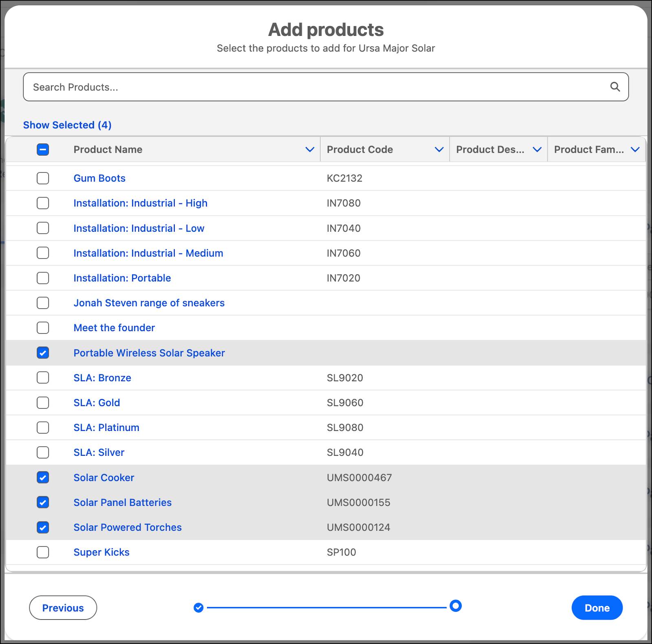652x644 pixels.
Task: Click the search magnifier icon
Action: pos(615,87)
